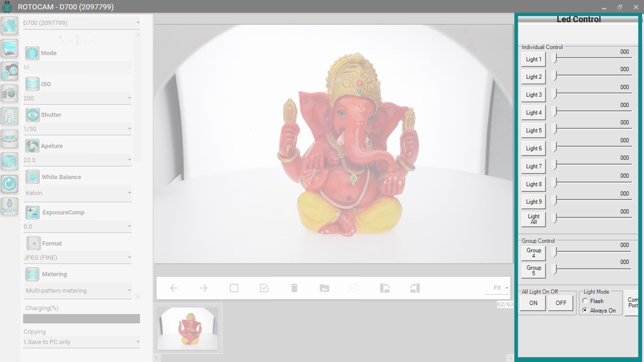Click the document download icon
This screenshot has height=362, width=644.
(9, 116)
